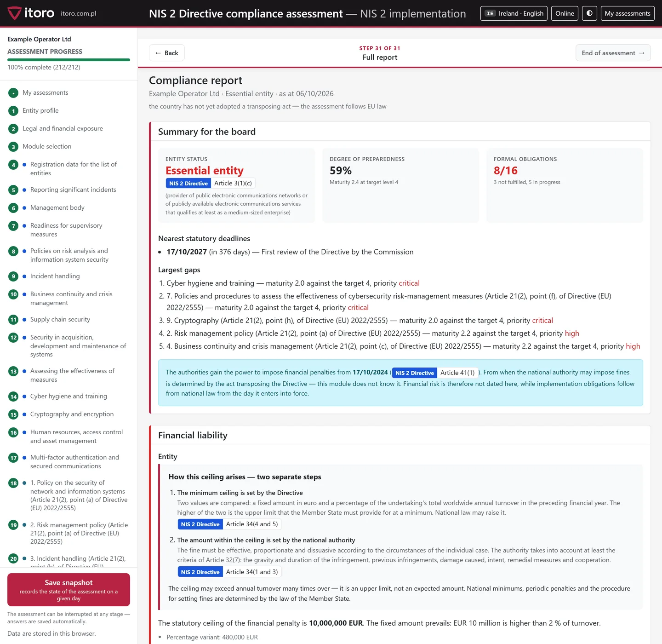This screenshot has height=644, width=662.
Task: Click the itoro.com.pl site link
Action: tap(79, 13)
